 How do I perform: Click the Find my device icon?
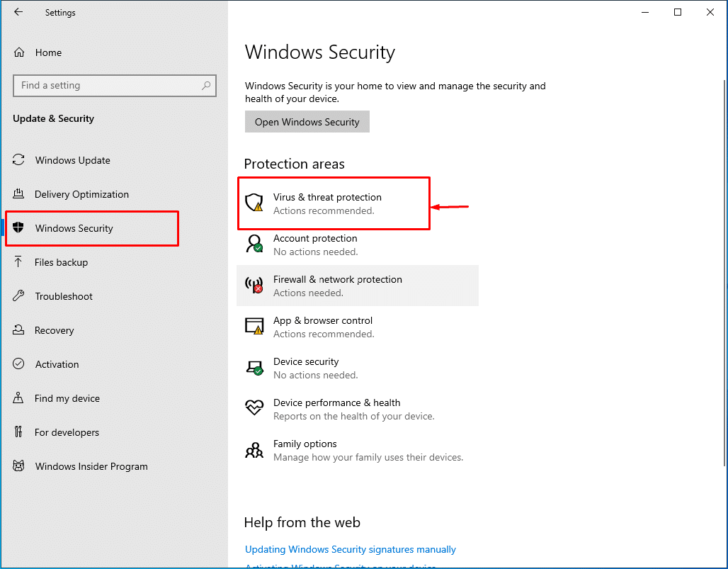coord(18,398)
